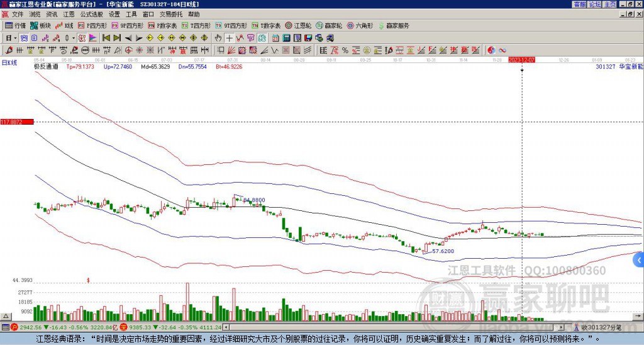
Task: Click the 深 index status icon
Action: (x=123, y=327)
